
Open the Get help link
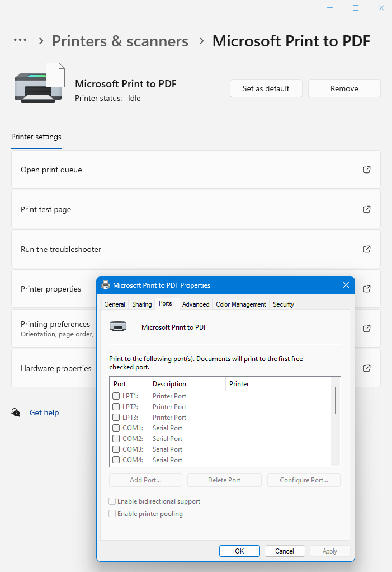click(x=44, y=412)
